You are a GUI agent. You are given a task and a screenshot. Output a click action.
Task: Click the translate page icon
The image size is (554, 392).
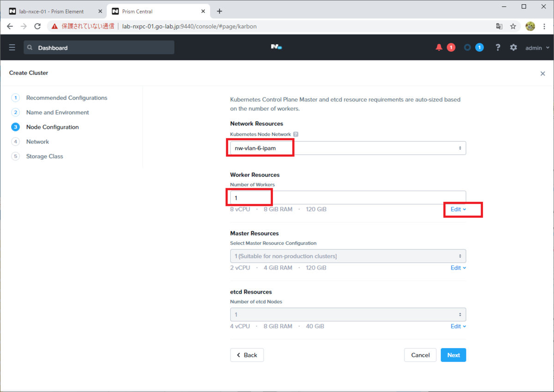coord(499,26)
